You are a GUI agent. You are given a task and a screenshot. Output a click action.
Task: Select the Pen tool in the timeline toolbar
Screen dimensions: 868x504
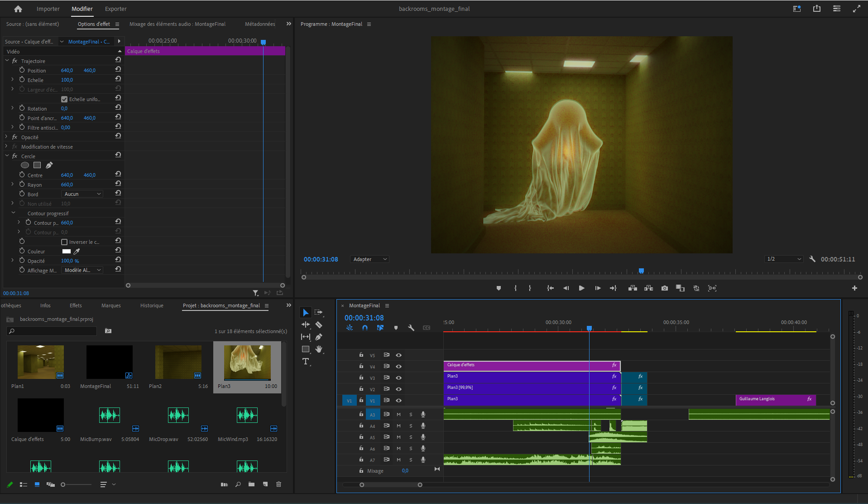(x=319, y=337)
